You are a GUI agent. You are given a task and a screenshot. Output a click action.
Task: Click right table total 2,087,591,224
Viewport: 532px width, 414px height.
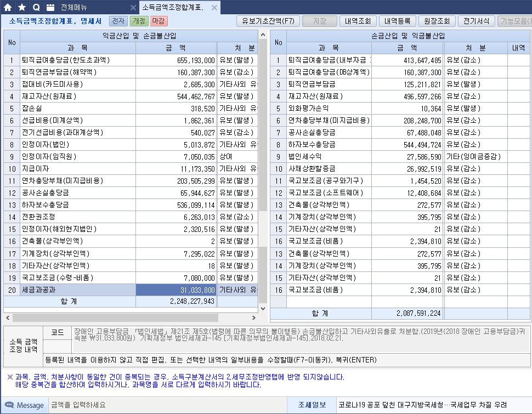click(x=408, y=313)
